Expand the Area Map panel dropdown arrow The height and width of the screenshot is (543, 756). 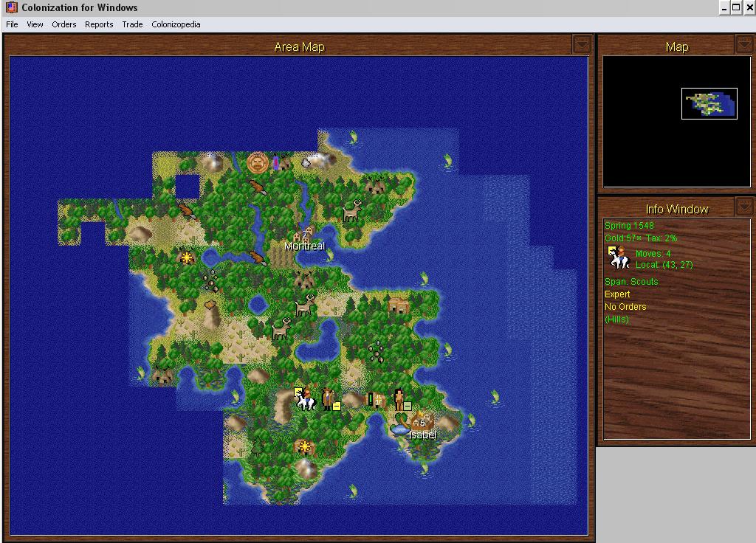(x=582, y=45)
